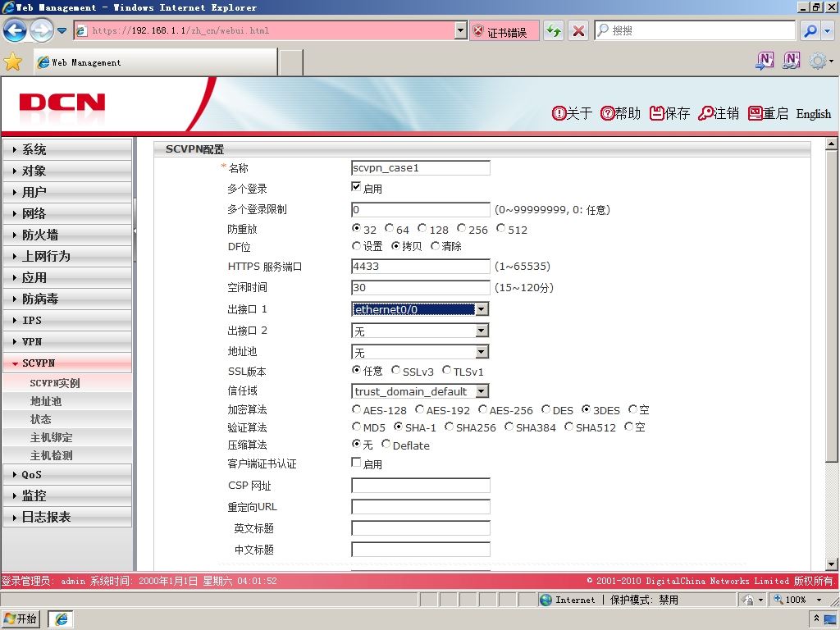Choose SSLv3 as SSL version
Screen dimensions: 840x630
point(395,370)
